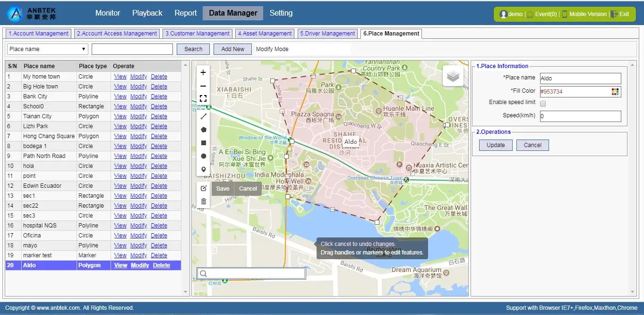Click the map zoom in plus button
644x315 pixels.
point(203,72)
